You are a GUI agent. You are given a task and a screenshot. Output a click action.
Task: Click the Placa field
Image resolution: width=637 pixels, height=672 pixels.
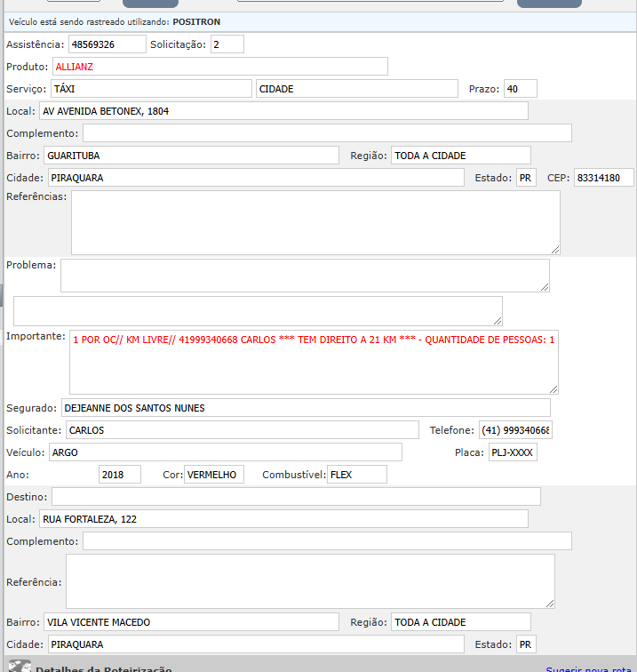513,452
